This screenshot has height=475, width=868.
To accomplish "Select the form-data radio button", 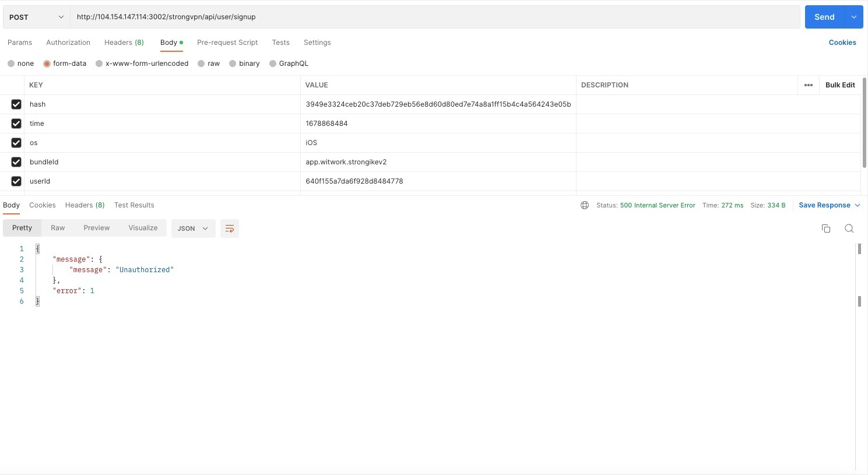I will click(x=47, y=64).
